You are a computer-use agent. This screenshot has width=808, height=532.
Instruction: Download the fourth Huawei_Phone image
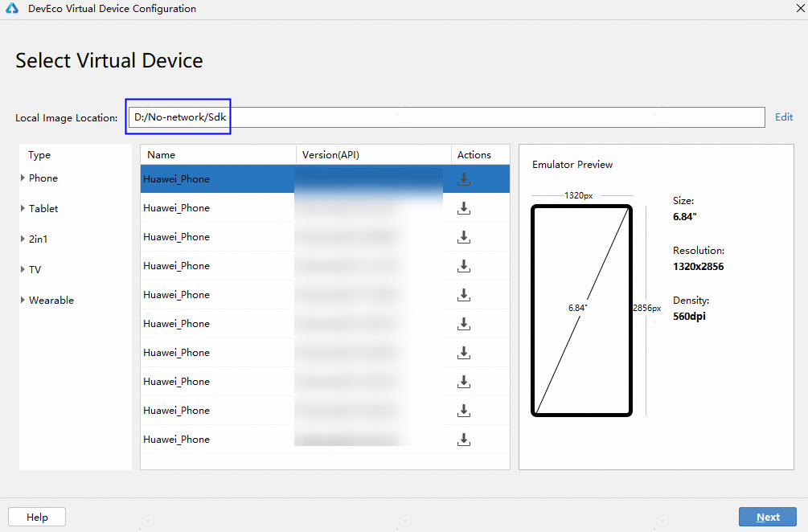click(x=464, y=266)
